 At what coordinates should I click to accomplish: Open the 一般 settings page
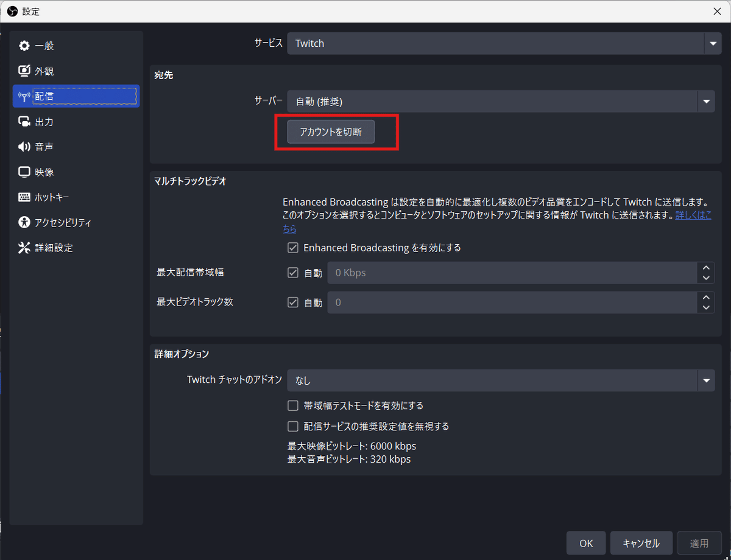[76, 46]
